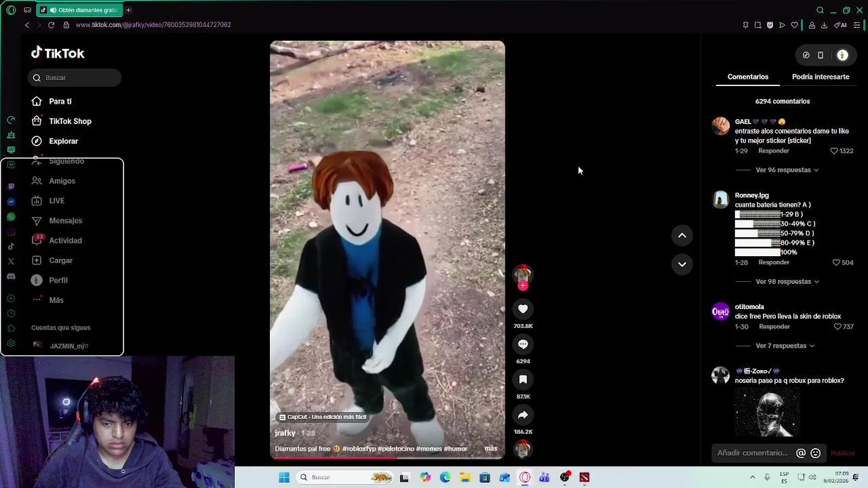Insert mention with @ icon
This screenshot has height=488, width=868.
point(801,453)
